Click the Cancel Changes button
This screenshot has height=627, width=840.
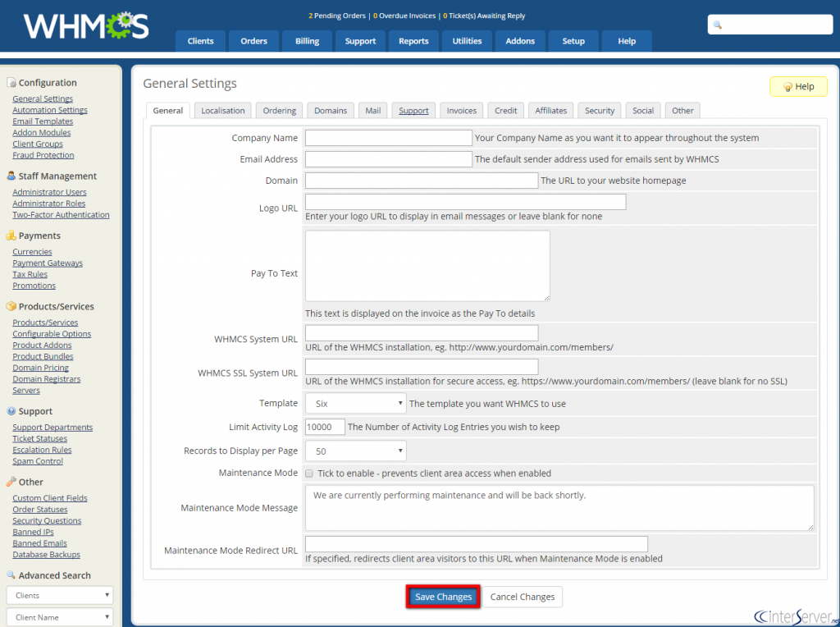[x=523, y=597]
